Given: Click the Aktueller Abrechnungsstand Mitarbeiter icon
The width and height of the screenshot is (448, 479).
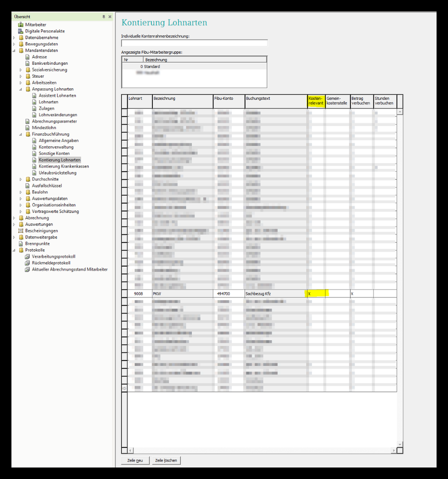Looking at the screenshot, I should click(27, 269).
